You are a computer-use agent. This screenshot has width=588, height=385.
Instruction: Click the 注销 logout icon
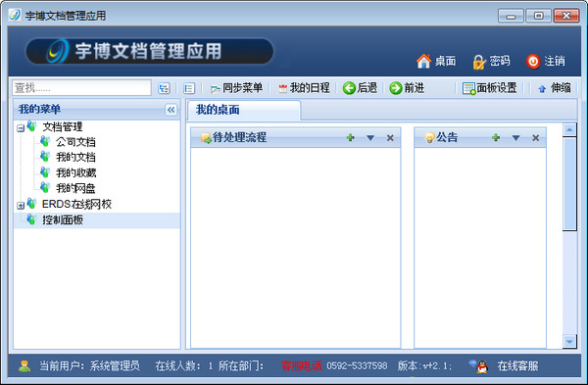click(533, 61)
